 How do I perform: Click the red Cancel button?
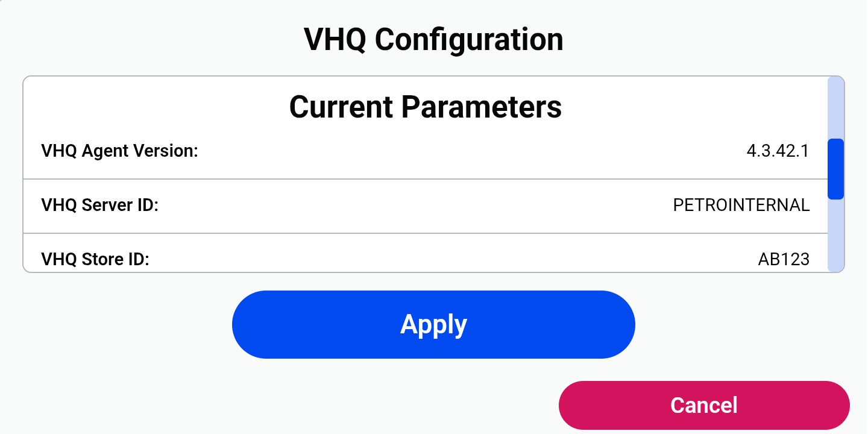pyautogui.click(x=704, y=405)
